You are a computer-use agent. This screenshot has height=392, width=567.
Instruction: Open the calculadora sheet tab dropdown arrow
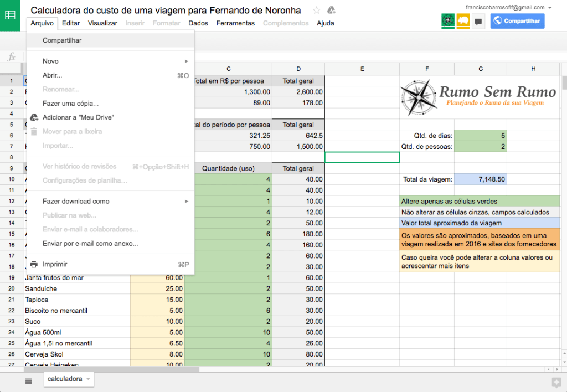pos(88,379)
